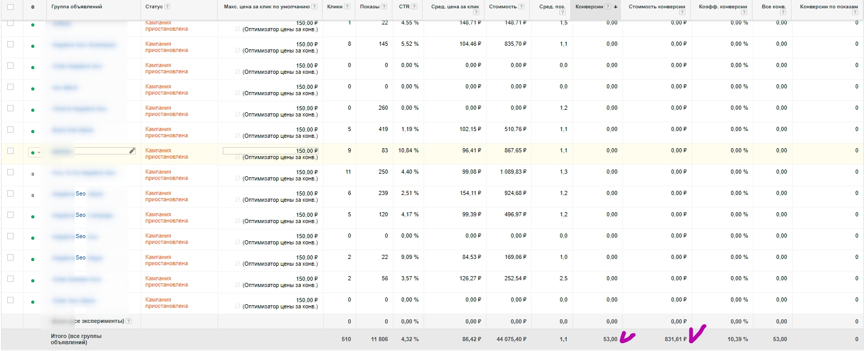Toggle the select-all checkbox in header

point(10,7)
